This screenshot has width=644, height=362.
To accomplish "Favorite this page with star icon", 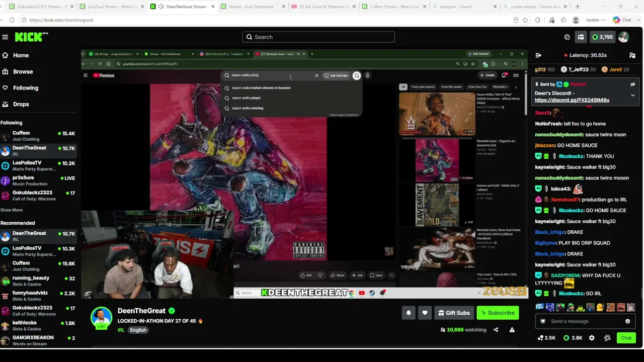I will (x=525, y=20).
